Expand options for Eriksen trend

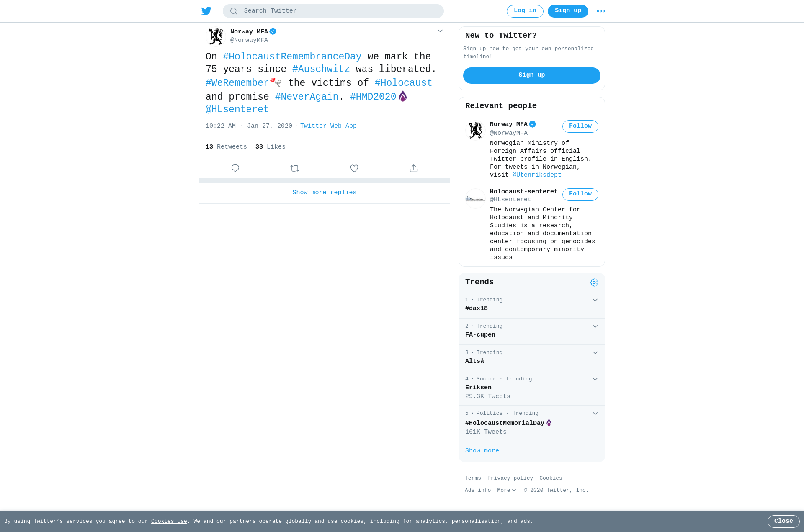tap(595, 379)
